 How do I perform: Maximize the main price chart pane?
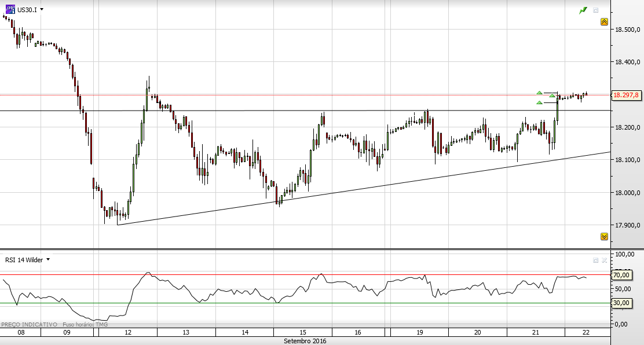click(x=595, y=10)
